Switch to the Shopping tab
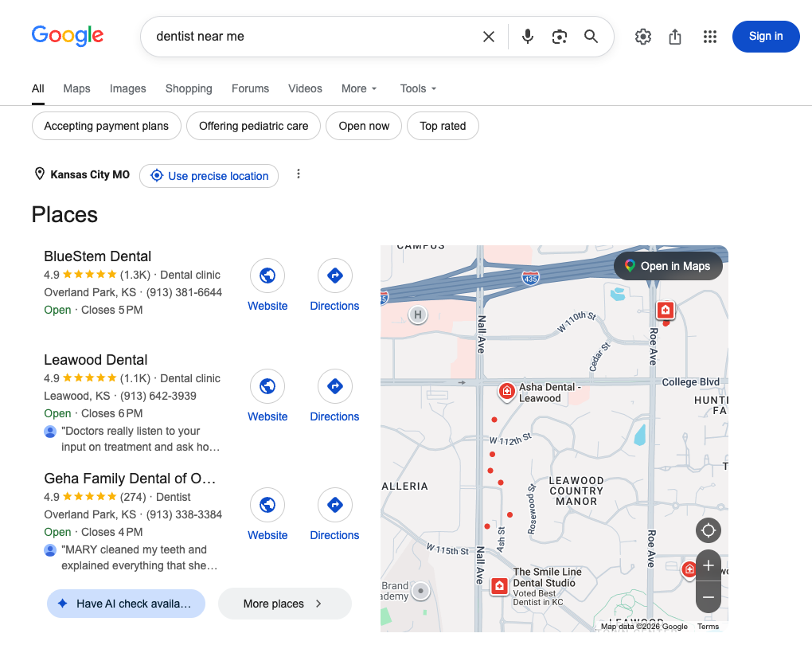 pyautogui.click(x=189, y=88)
